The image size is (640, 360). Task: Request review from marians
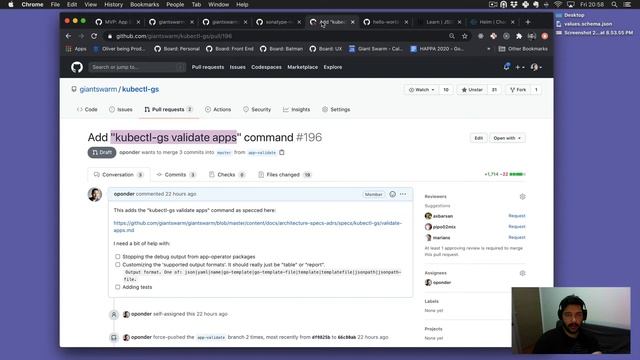pos(516,238)
